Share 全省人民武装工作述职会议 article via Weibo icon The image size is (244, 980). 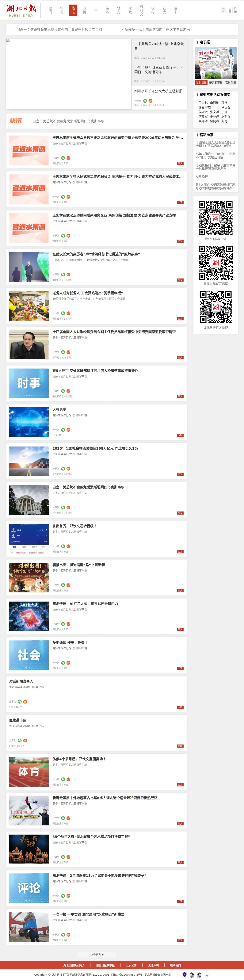68,197
